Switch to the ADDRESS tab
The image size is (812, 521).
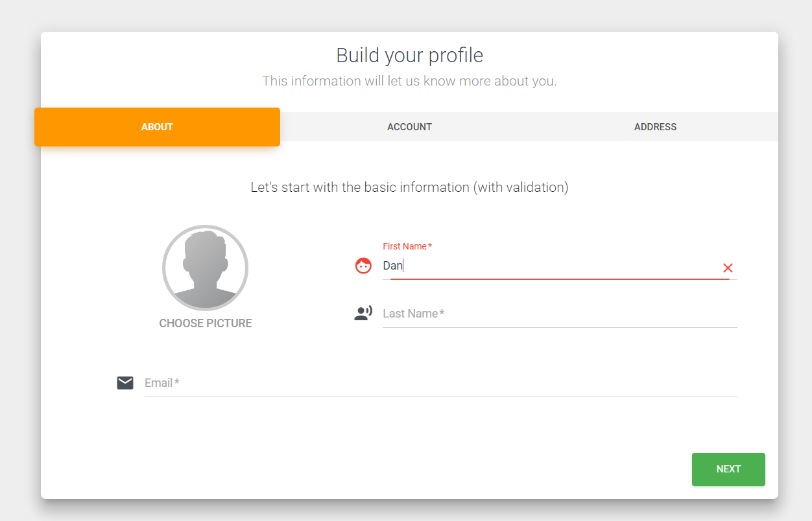pyautogui.click(x=655, y=127)
